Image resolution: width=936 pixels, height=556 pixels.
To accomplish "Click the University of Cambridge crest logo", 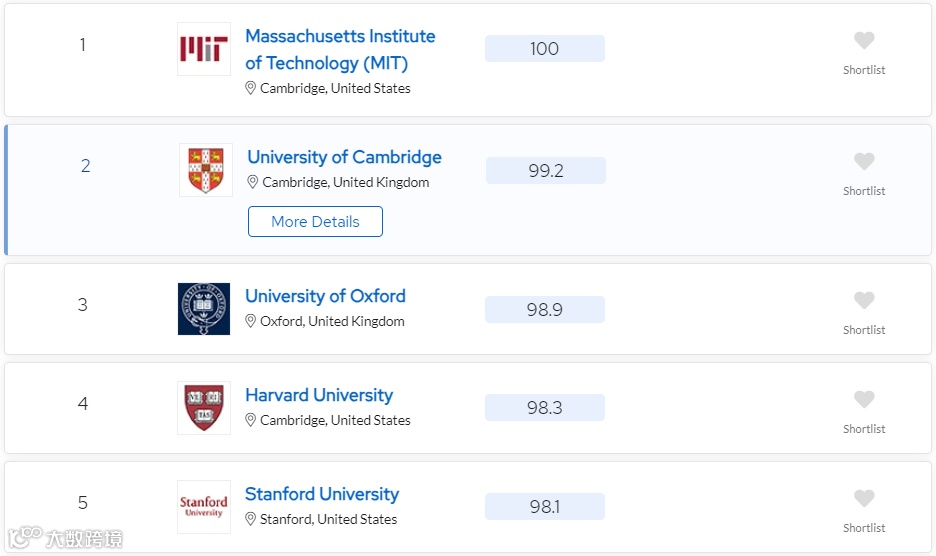I will click(206, 170).
